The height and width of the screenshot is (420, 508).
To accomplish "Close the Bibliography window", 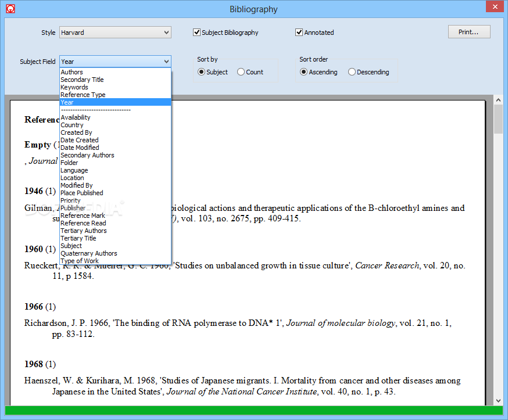I will (x=495, y=6).
